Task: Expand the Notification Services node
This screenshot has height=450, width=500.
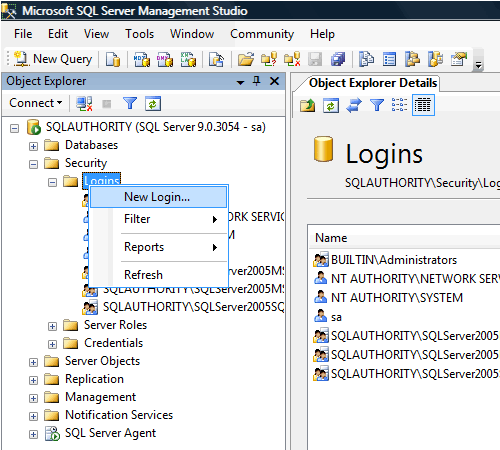Action: pyautogui.click(x=33, y=416)
